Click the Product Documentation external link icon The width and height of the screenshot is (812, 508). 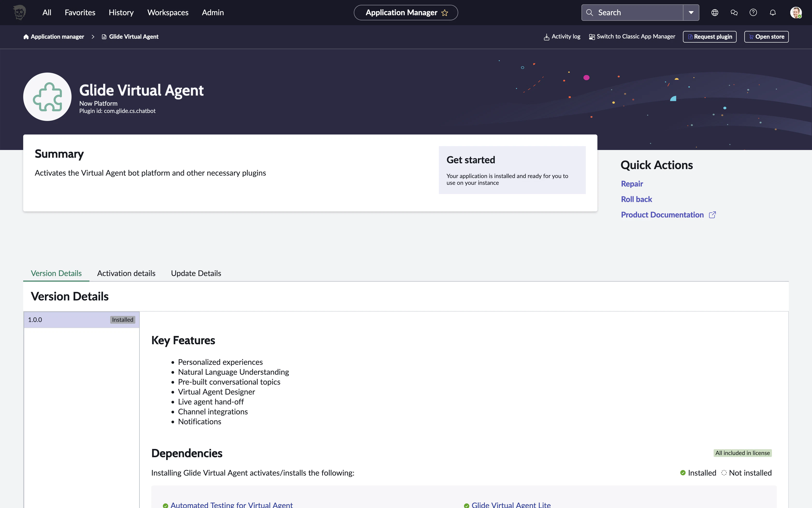[x=712, y=215]
